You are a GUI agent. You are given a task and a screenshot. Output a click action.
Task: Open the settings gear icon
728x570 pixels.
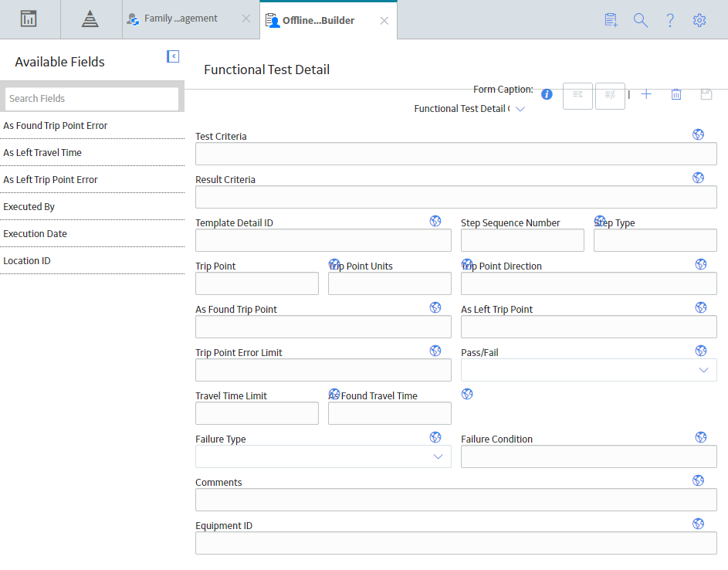tap(699, 20)
